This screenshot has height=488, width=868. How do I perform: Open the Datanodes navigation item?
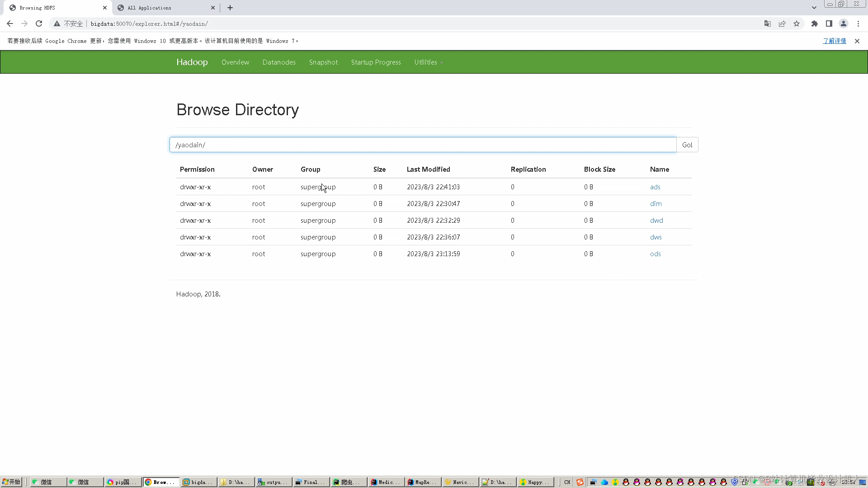coord(279,62)
